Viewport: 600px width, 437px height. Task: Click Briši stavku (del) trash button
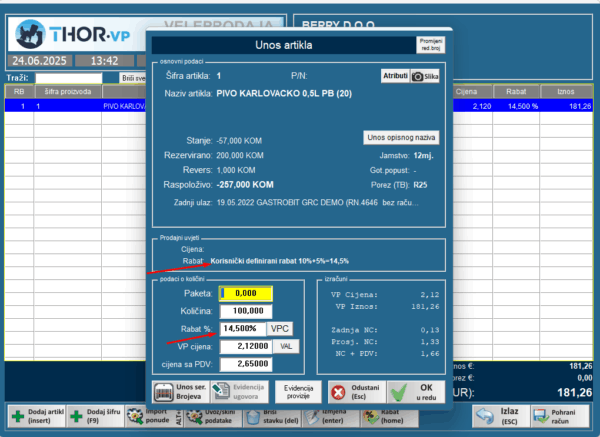(272, 417)
